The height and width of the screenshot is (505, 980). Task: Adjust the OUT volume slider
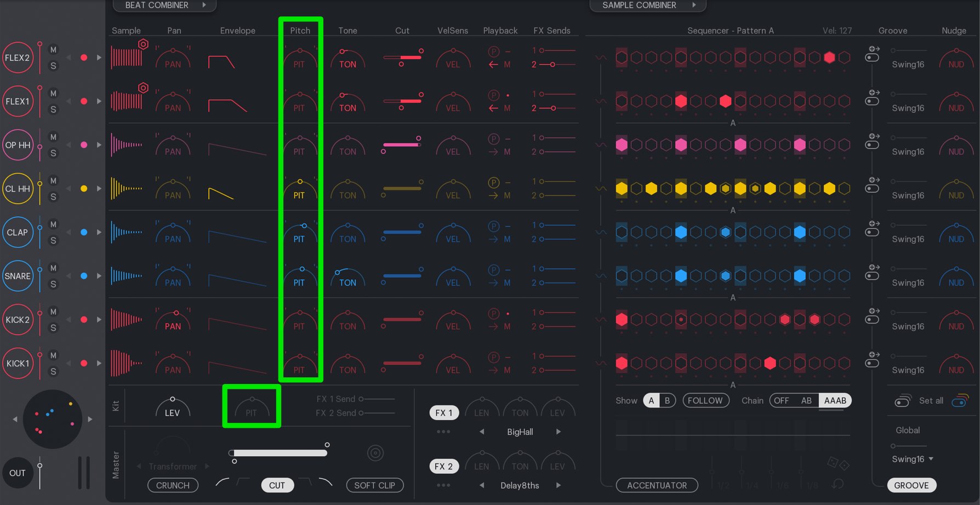[x=40, y=473]
